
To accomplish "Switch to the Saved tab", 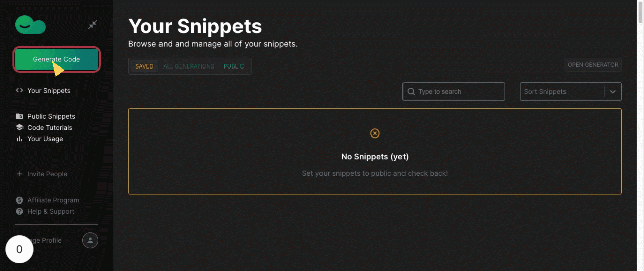I will [x=144, y=66].
